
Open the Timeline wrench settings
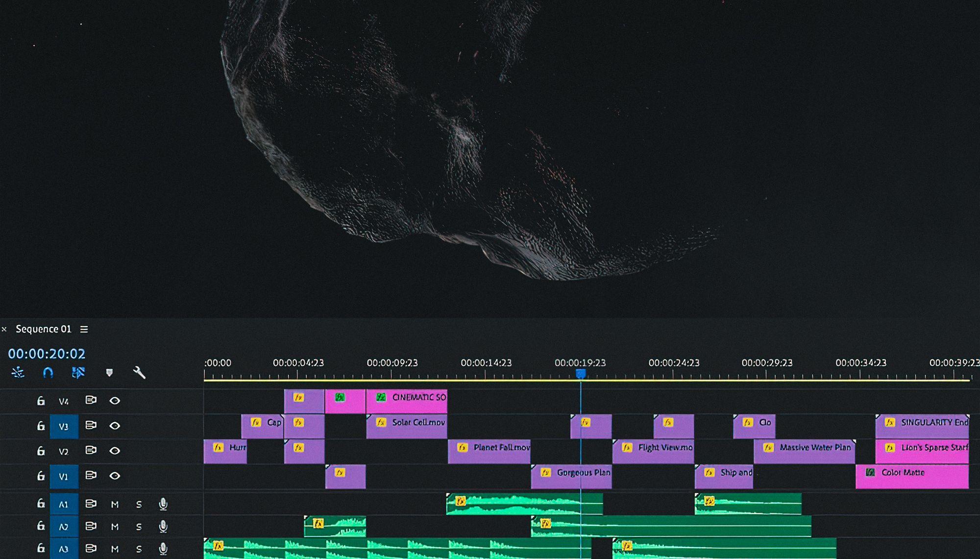[139, 373]
